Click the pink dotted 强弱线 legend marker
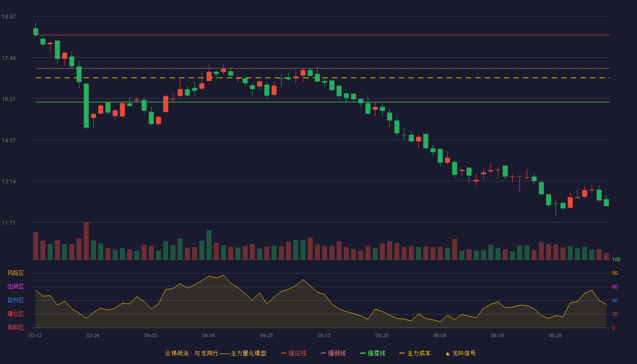 pos(323,354)
